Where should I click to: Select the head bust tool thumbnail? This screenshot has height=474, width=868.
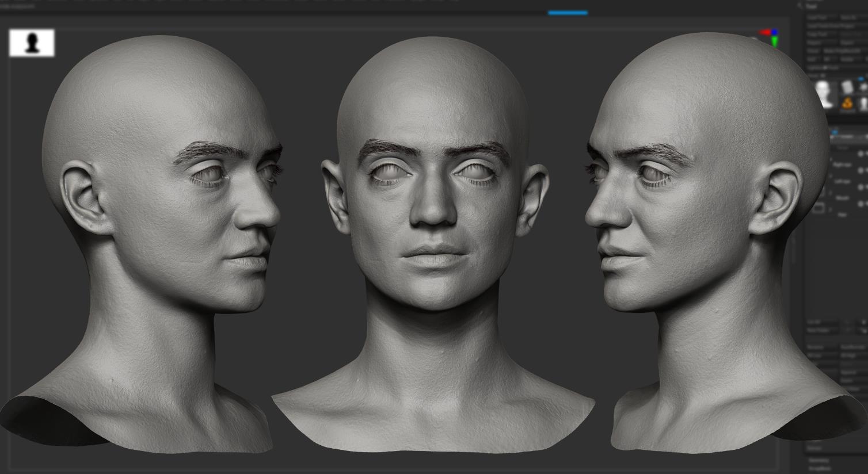click(824, 94)
